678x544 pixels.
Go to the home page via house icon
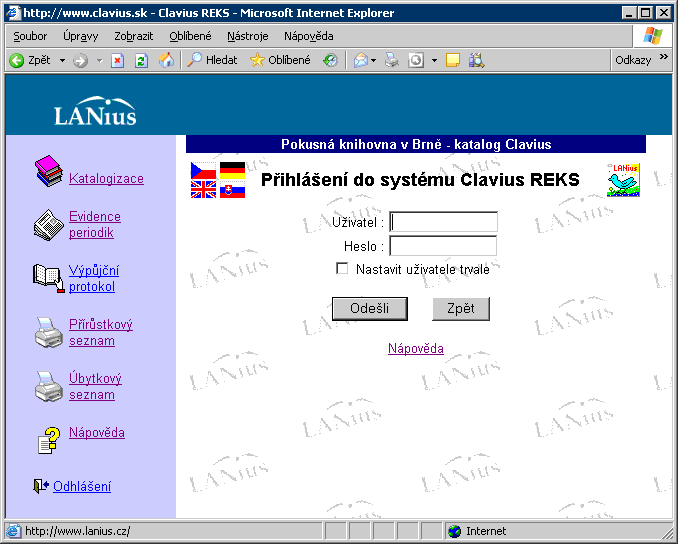166,60
